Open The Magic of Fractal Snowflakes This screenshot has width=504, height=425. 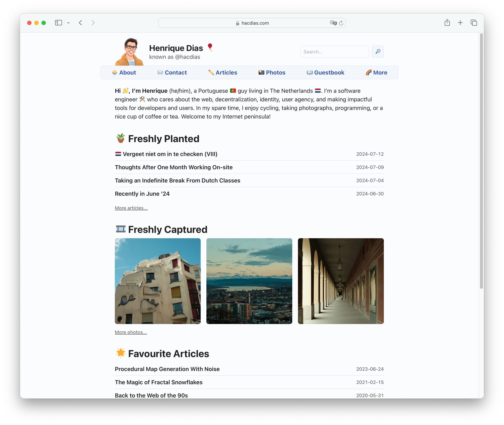pyautogui.click(x=158, y=382)
